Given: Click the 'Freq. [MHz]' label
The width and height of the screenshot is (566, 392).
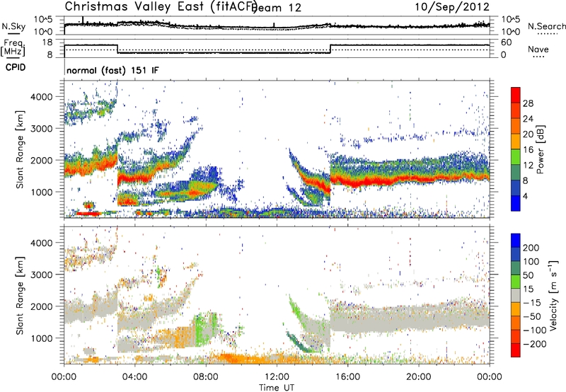Looking at the screenshot, I should point(13,48).
